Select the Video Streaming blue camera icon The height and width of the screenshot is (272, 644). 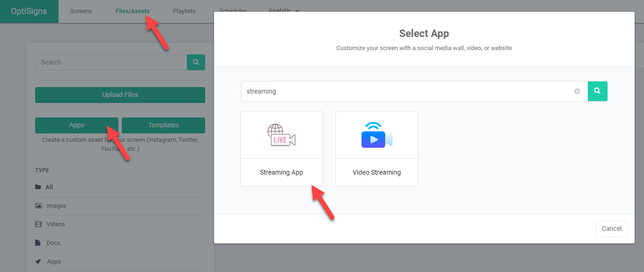(377, 135)
